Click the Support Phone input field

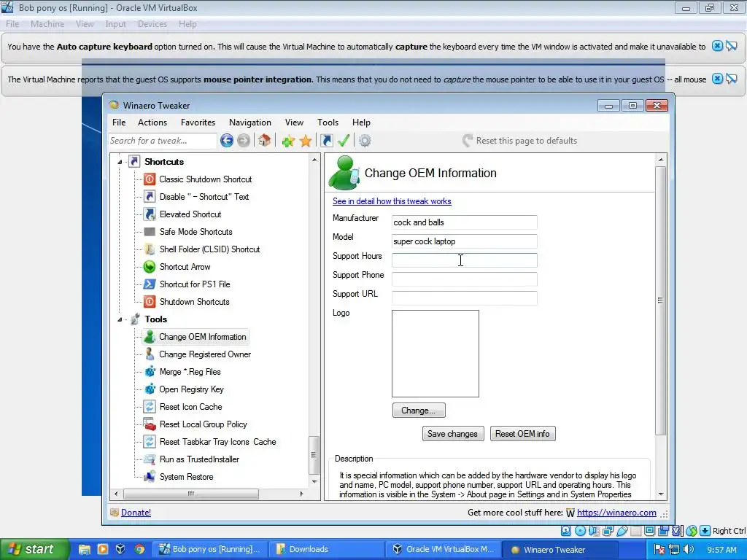[x=464, y=279]
